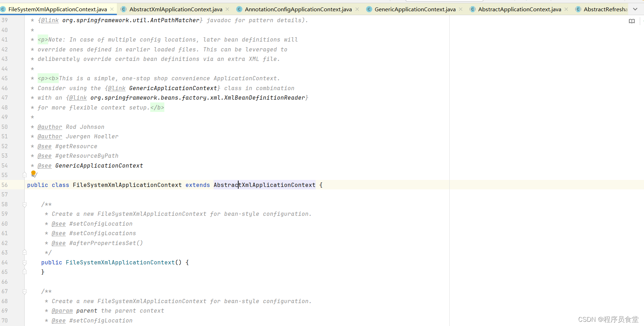Click the class icon on GenericApplicationContext.java tab

click(369, 9)
